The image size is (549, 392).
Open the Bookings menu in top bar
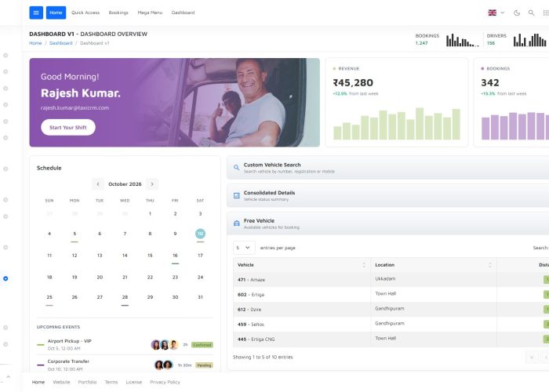coord(118,13)
